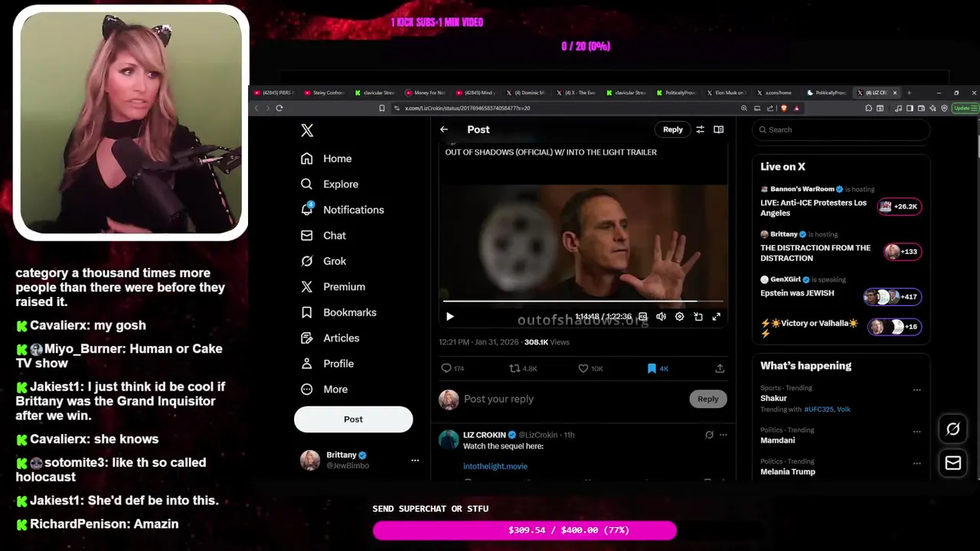
Task: Open Notifications from the X sidebar
Action: pyautogui.click(x=342, y=210)
